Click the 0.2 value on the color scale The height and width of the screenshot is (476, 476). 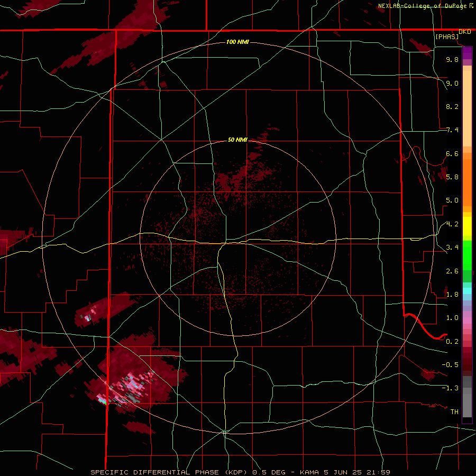(452, 342)
